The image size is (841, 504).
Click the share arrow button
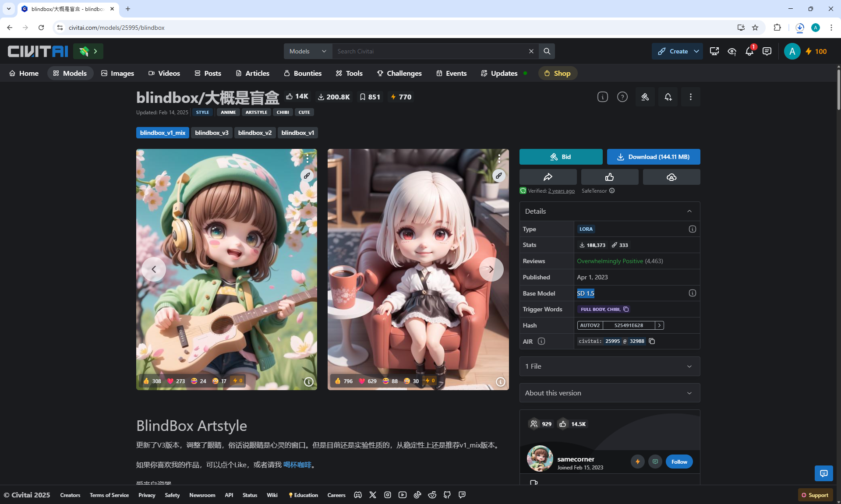[548, 177]
